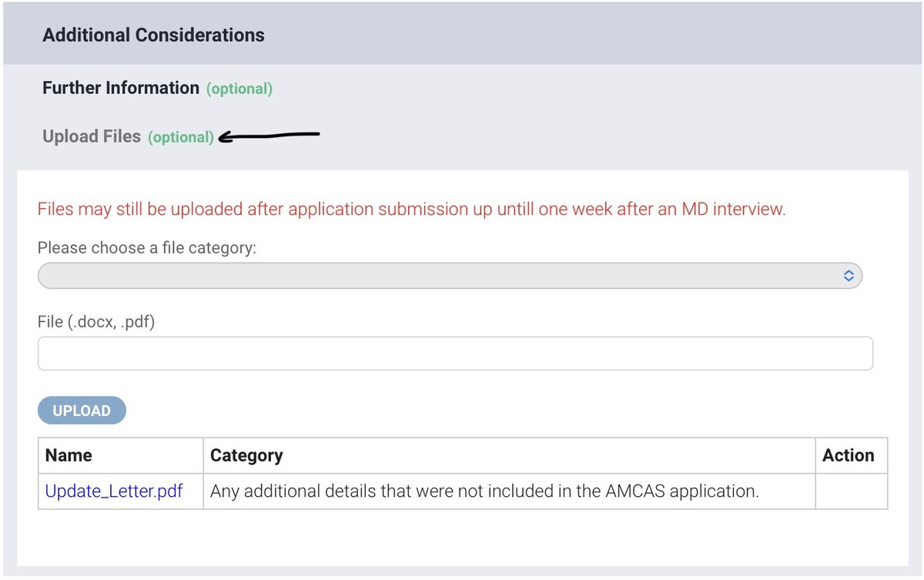Click the File (.docx, .pdf) input field

[455, 354]
